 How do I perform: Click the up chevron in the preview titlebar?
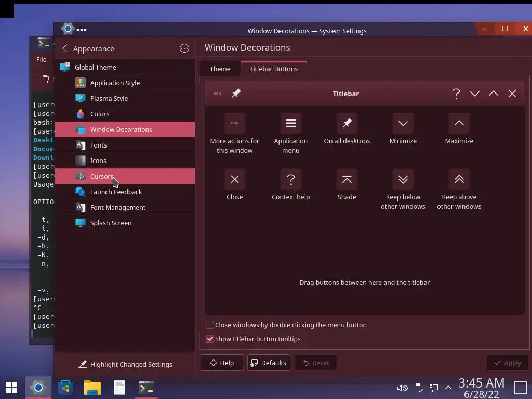(494, 94)
